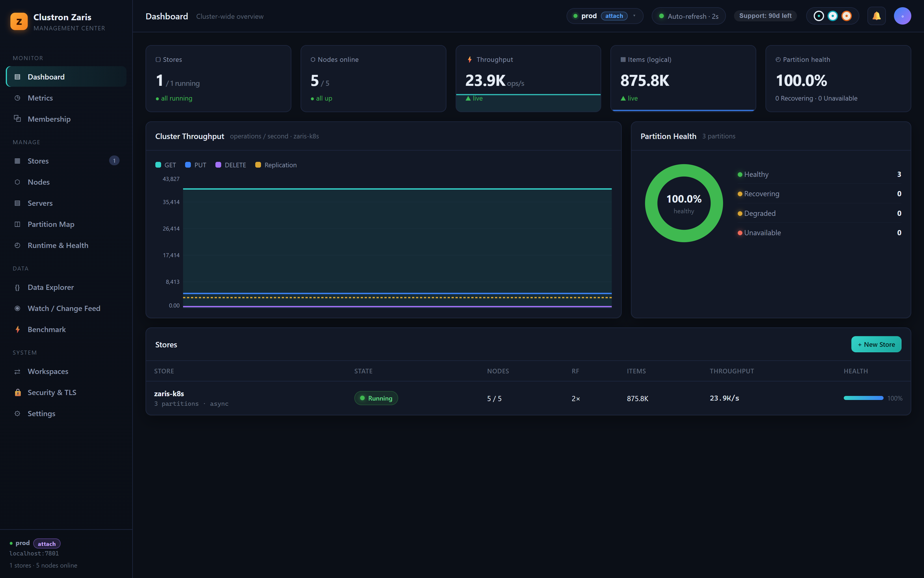Viewport: 924px width, 578px height.
Task: Click the Partition Map icon in sidebar
Action: point(17,224)
